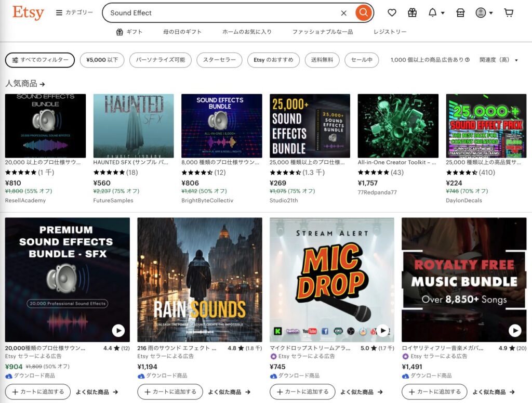532x403 pixels.
Task: Open レジストリー link
Action: pyautogui.click(x=390, y=32)
